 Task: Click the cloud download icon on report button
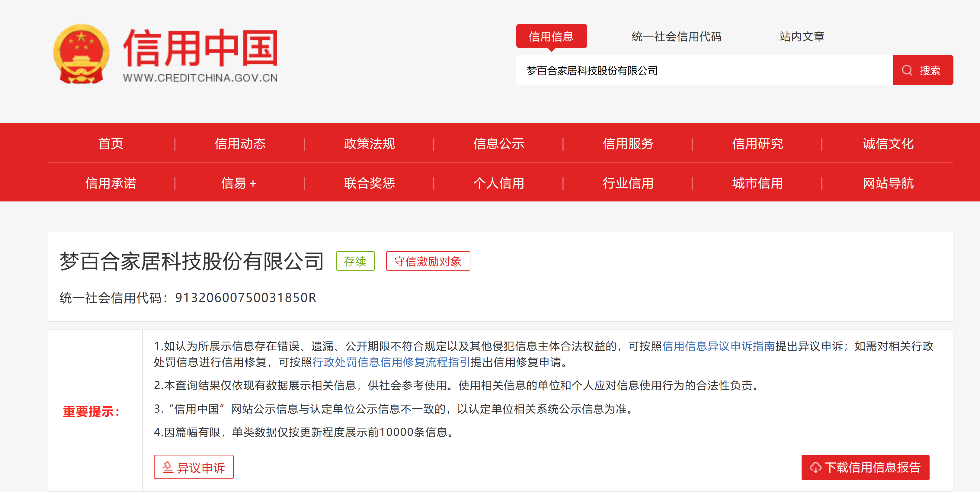pyautogui.click(x=815, y=467)
